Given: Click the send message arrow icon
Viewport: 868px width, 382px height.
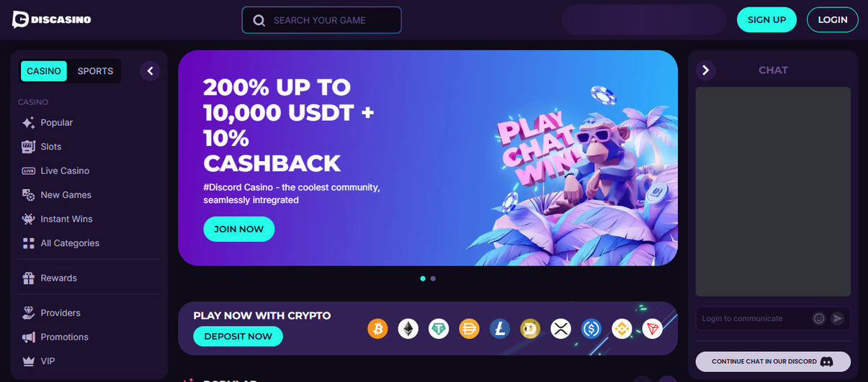Looking at the screenshot, I should pos(837,318).
